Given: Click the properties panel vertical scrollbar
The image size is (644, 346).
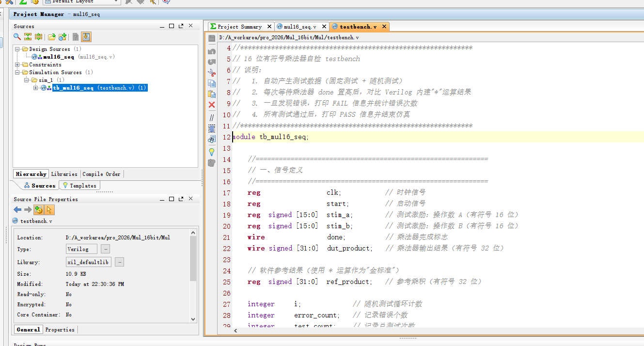Looking at the screenshot, I should click(x=193, y=259).
